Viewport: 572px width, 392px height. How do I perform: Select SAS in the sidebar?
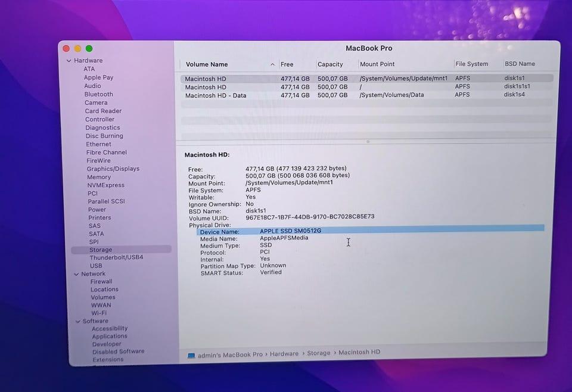[x=95, y=226]
